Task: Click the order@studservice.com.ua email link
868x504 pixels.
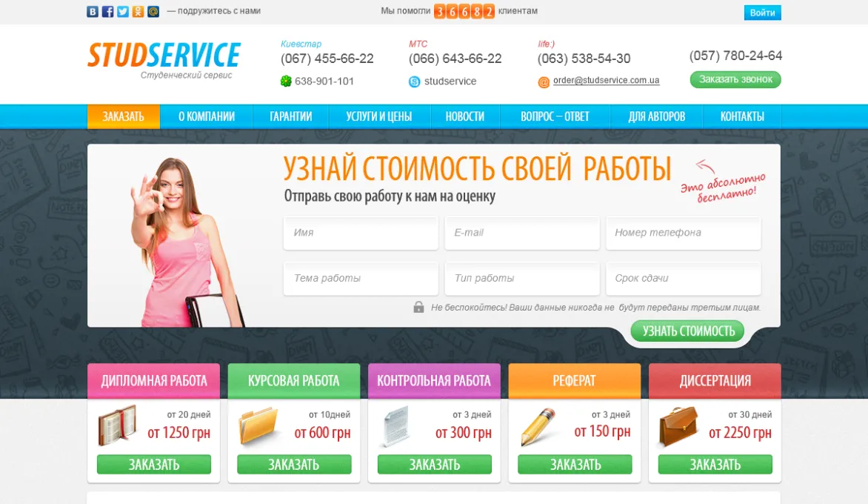Action: (606, 80)
